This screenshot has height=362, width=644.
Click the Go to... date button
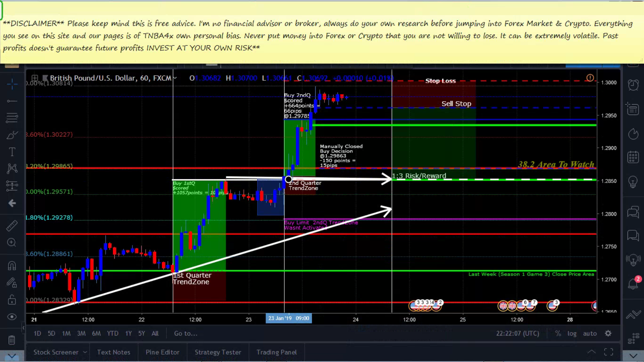185,334
